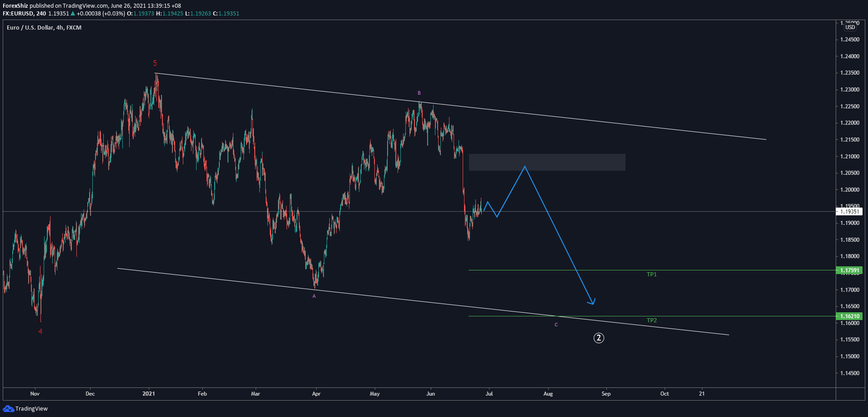This screenshot has height=417, width=868.
Task: Select the TP1 label
Action: (651, 275)
